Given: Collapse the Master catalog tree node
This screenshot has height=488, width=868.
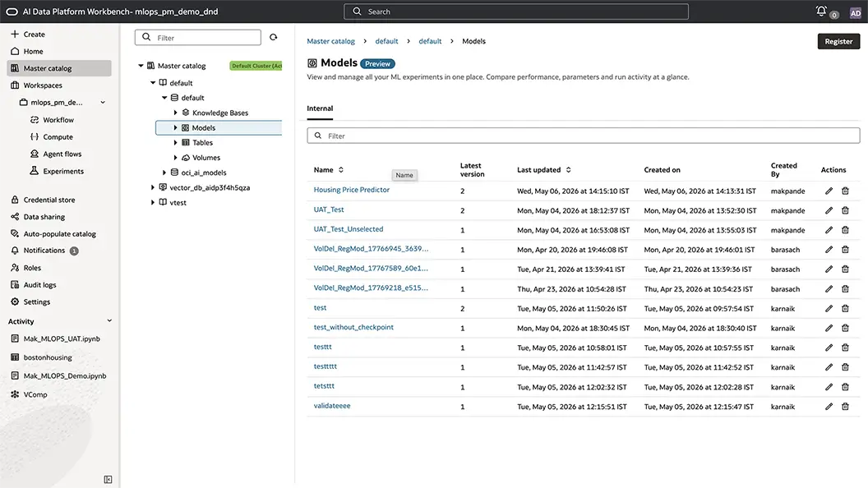Looking at the screenshot, I should pyautogui.click(x=141, y=65).
